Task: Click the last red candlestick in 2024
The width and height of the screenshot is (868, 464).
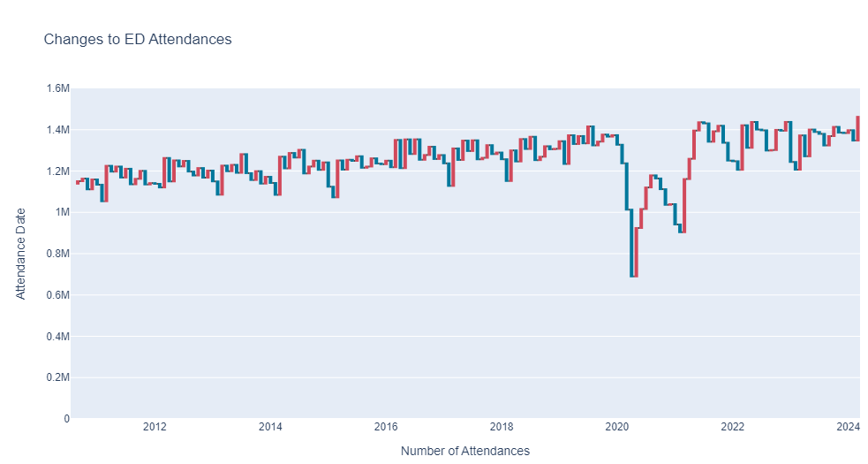Action: [x=857, y=129]
